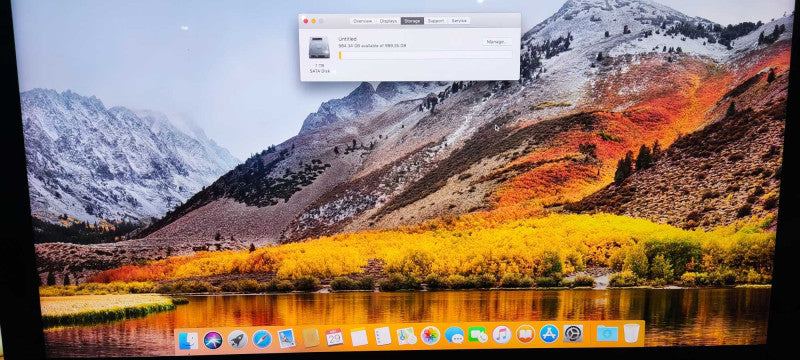Click the 'Untitled' disk name

(347, 39)
